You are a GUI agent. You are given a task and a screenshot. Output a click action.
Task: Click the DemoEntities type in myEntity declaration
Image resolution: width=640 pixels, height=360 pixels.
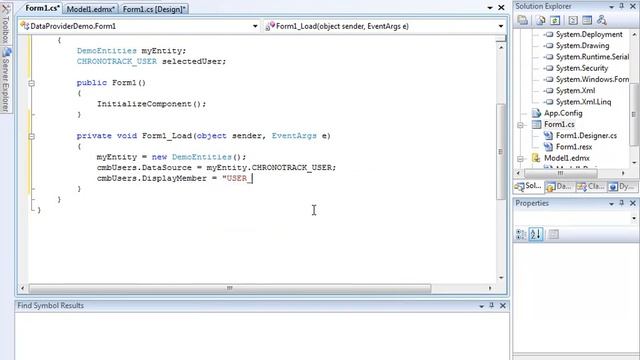(x=107, y=51)
